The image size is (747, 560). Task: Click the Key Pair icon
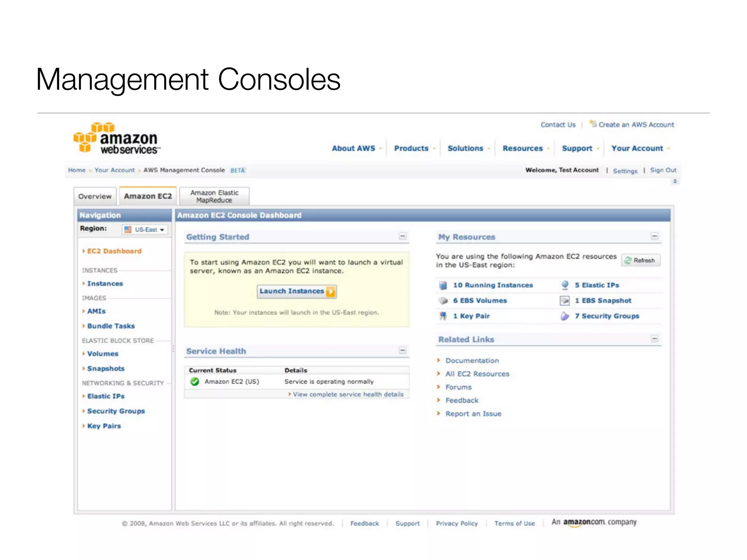[x=443, y=316]
